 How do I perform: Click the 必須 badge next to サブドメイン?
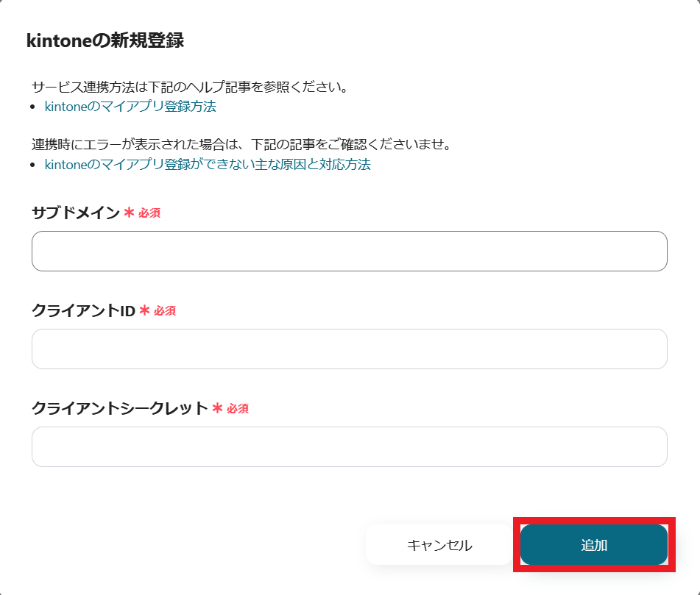pos(151,213)
